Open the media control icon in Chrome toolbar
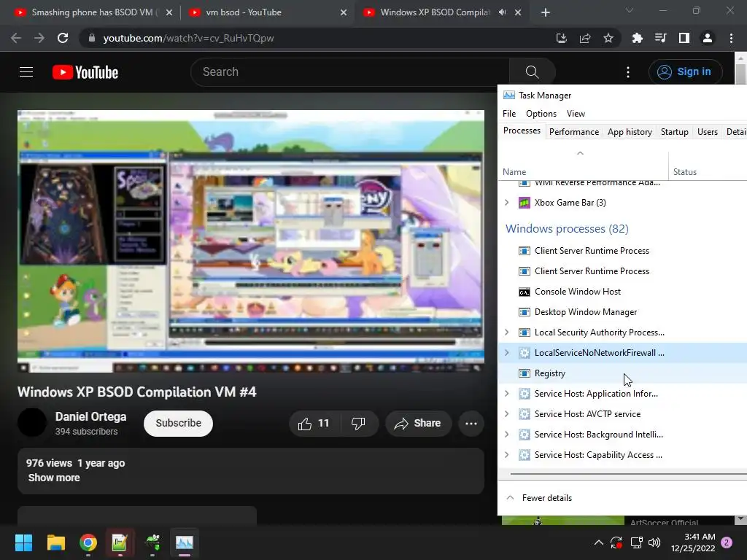 [660, 38]
